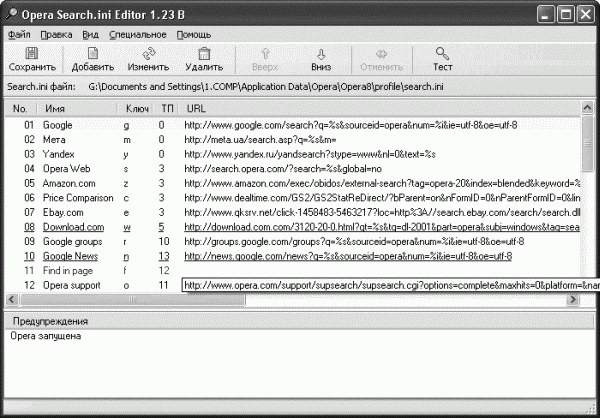Screen dimensions: 600x418
Task: Click the dealtime.com URL cell
Action: pos(382,198)
